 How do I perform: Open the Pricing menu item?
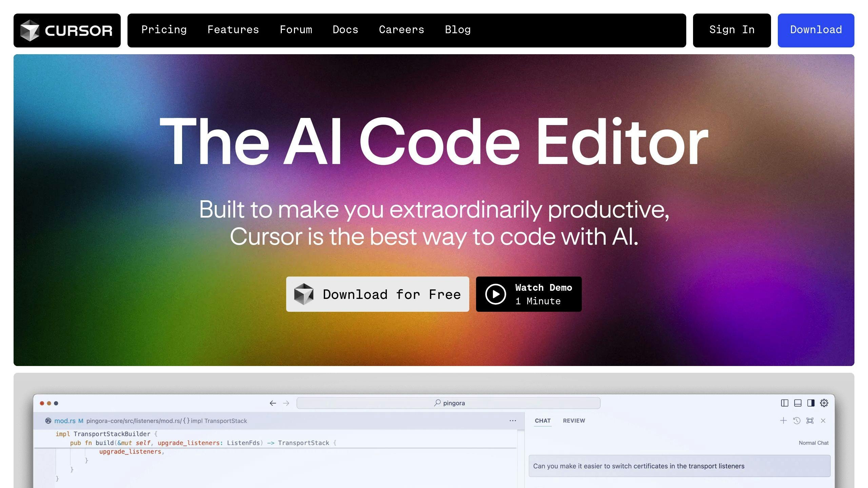[x=164, y=30]
